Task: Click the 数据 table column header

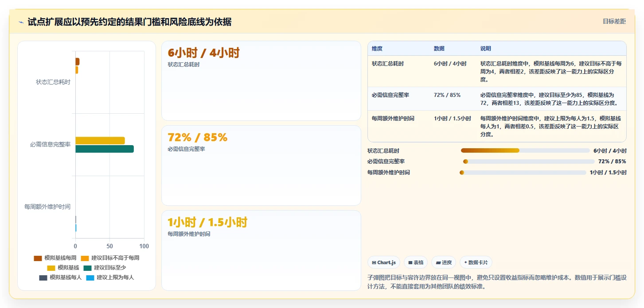Action: click(x=439, y=49)
